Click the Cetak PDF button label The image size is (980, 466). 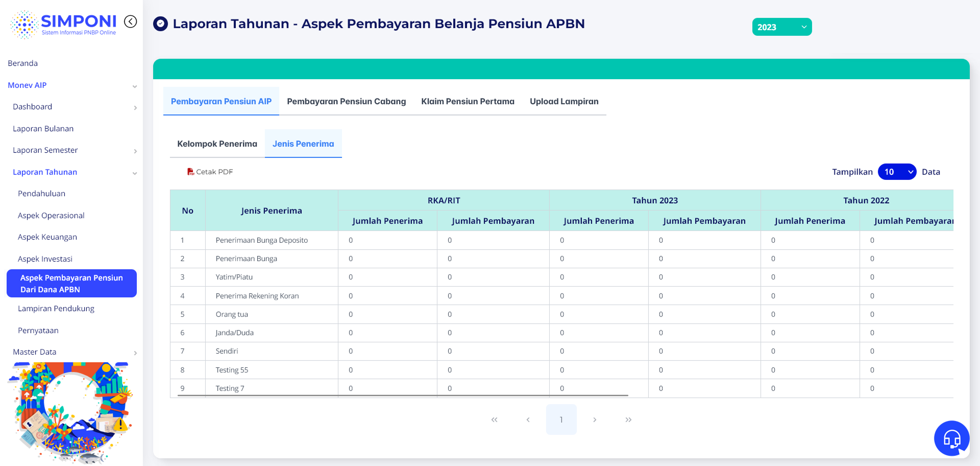click(214, 172)
